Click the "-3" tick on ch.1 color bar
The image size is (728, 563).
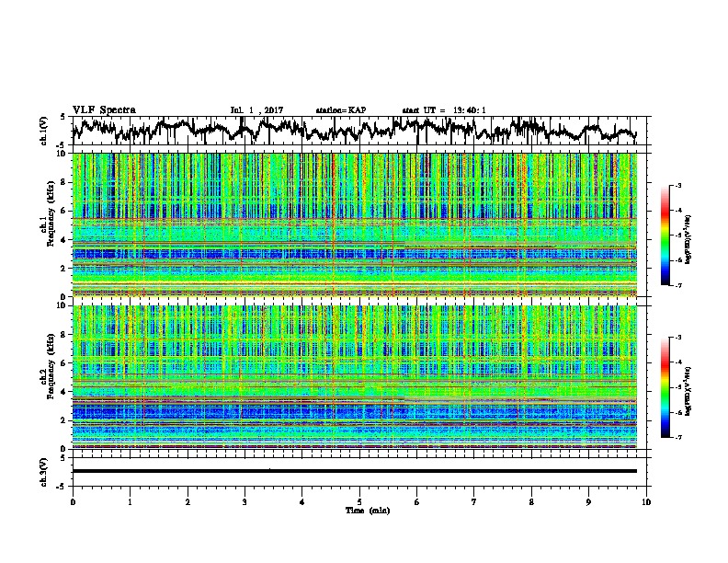click(x=678, y=185)
